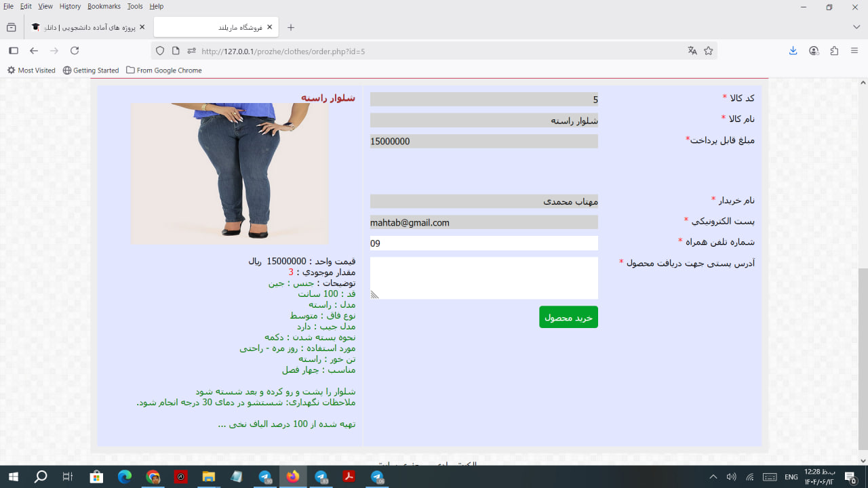Screen dimensions: 868x488
Task: Show hidden system tray icons
Action: click(713, 477)
